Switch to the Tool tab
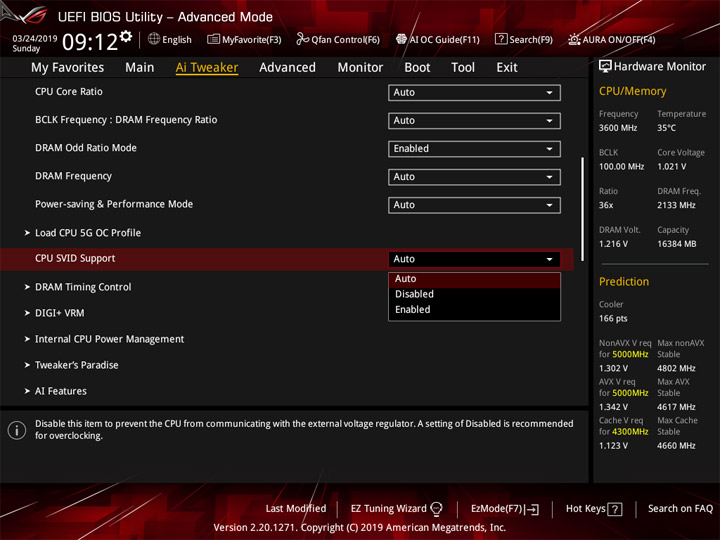This screenshot has height=540, width=720. point(463,68)
